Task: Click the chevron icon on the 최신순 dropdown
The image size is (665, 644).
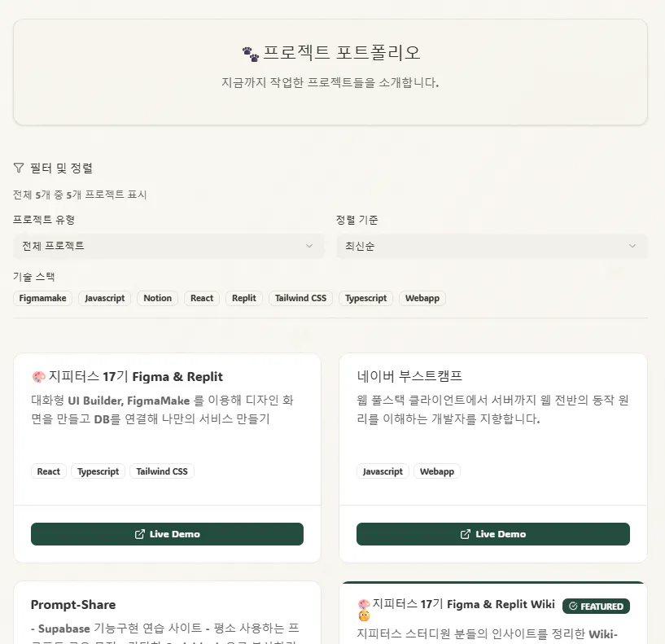Action: click(632, 245)
